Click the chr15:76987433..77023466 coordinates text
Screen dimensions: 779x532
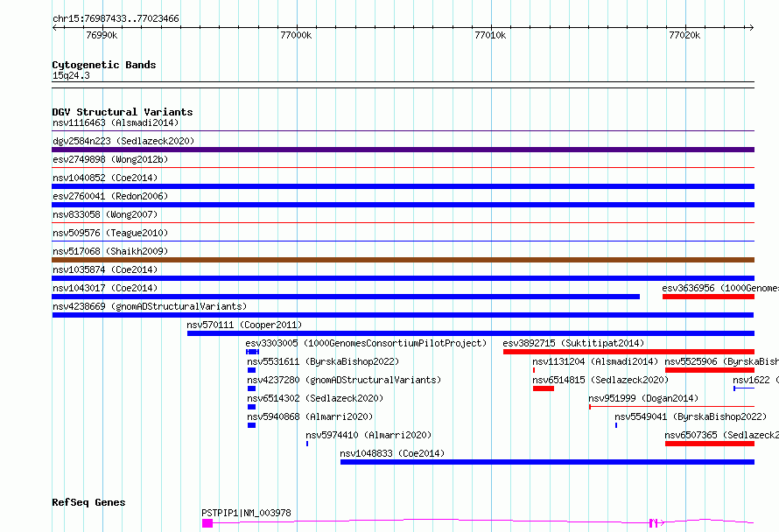point(116,19)
